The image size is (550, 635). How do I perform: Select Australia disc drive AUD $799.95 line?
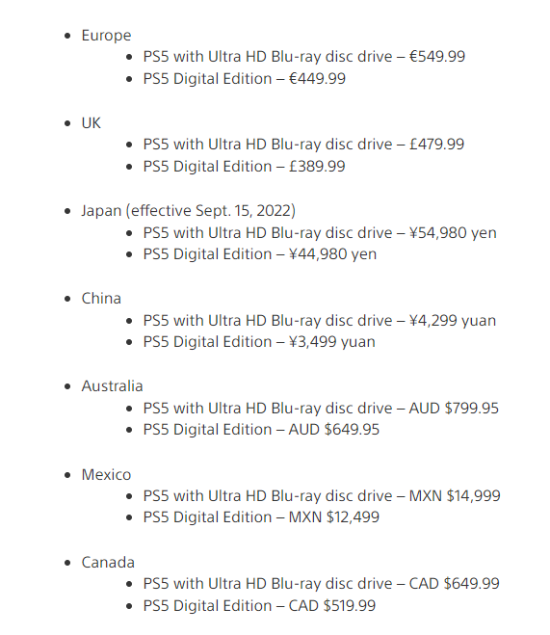point(321,408)
